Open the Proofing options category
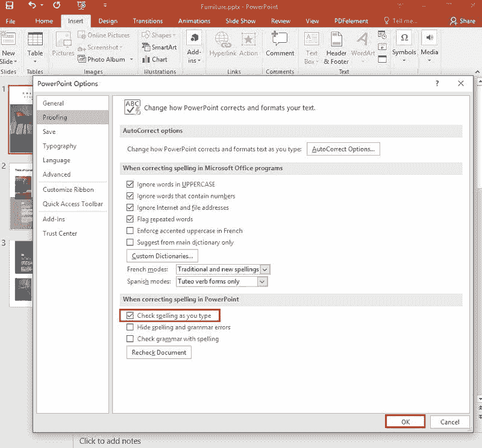Viewport: 482px width, 448px height. 58,117
